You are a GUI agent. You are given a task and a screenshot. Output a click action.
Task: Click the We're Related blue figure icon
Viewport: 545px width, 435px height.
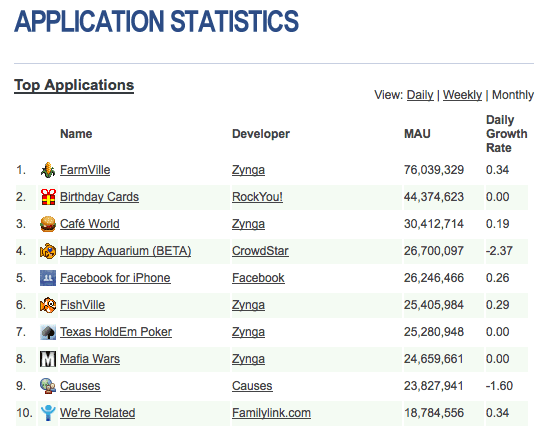(48, 413)
